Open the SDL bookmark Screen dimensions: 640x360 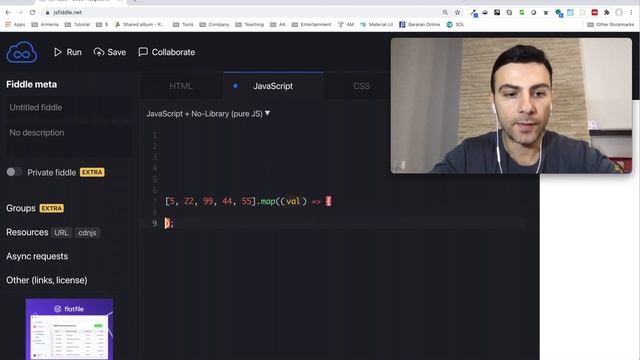(456, 24)
